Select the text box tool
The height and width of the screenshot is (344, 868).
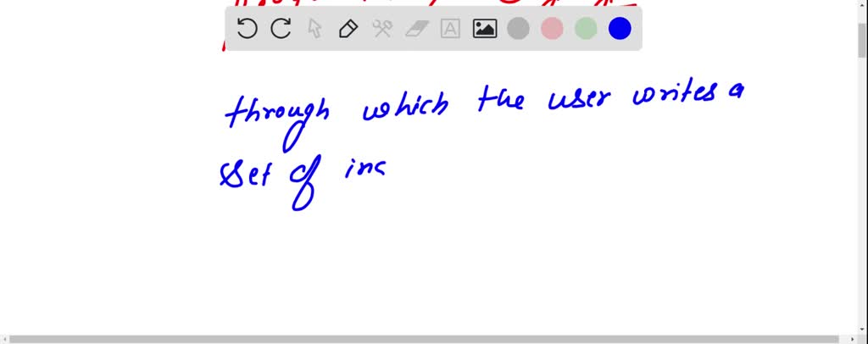coord(450,28)
